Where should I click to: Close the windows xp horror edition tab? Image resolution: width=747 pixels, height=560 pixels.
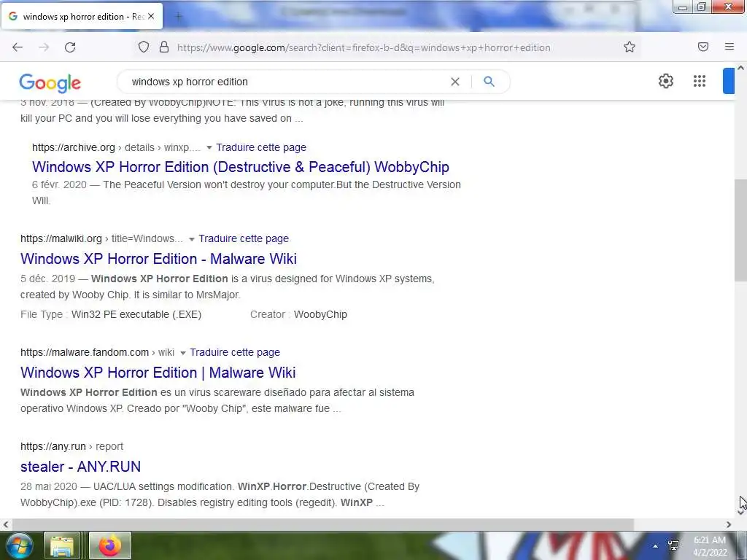tap(151, 16)
